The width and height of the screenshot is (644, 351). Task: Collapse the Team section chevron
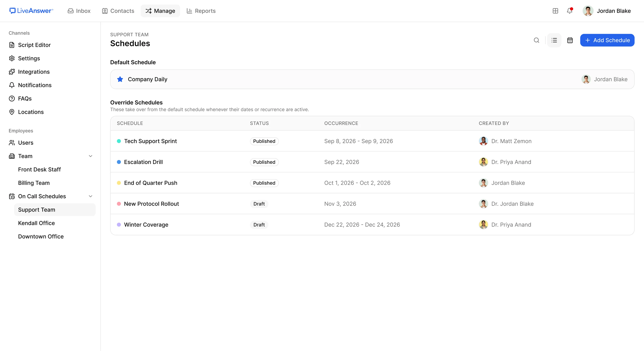coord(90,156)
